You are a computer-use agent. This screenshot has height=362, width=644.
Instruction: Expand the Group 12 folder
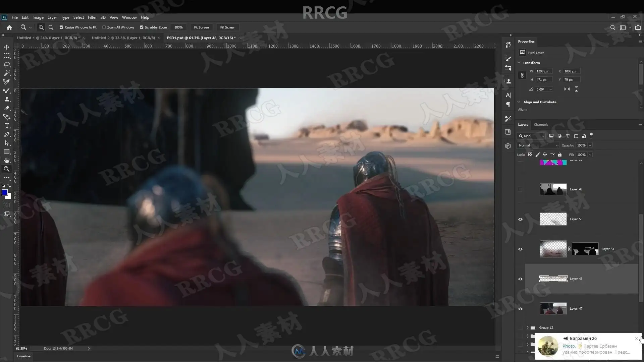(x=528, y=327)
